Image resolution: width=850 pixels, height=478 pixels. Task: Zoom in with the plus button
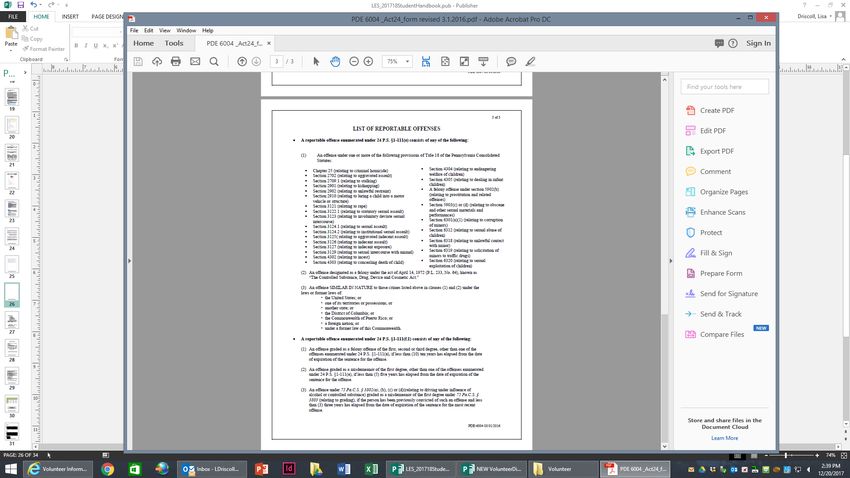point(369,62)
